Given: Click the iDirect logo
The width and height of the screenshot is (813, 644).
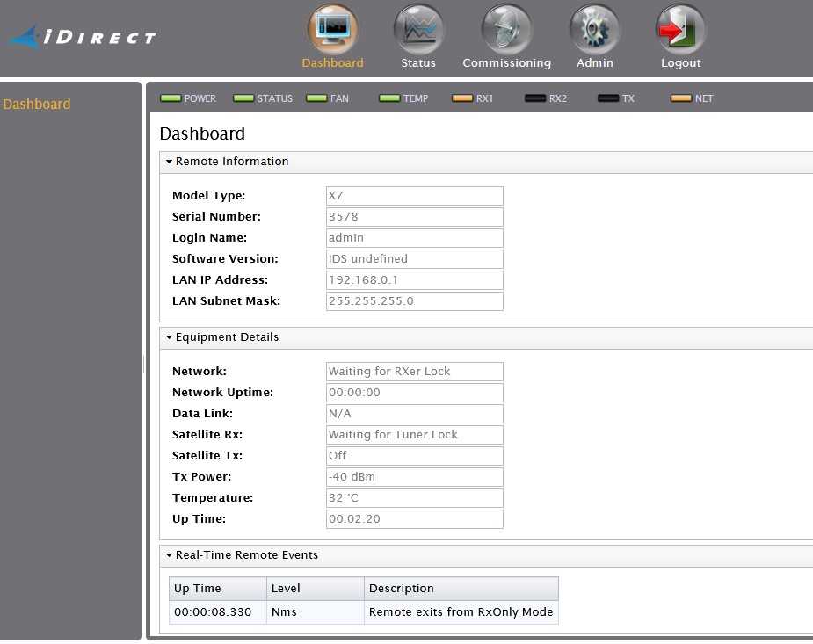Looking at the screenshot, I should coord(82,37).
